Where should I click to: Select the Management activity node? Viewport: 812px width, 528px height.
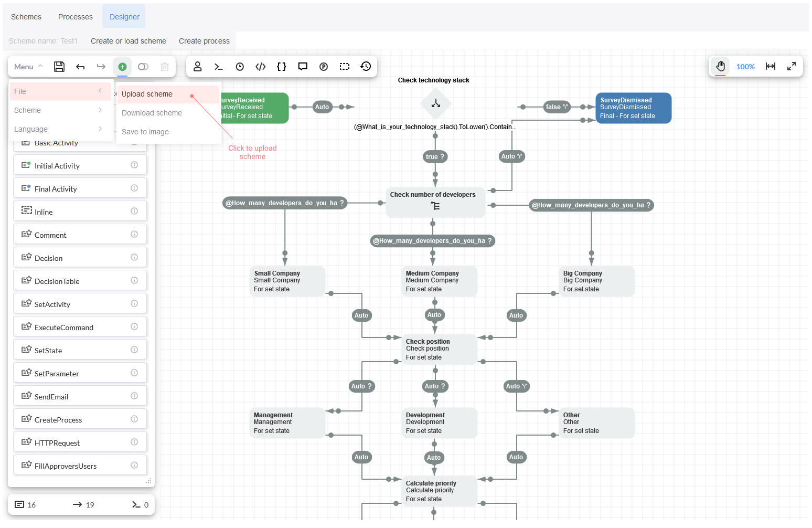pyautogui.click(x=287, y=423)
